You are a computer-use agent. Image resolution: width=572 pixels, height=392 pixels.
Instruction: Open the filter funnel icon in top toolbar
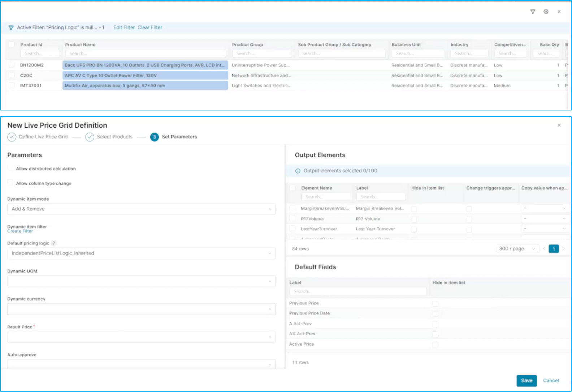click(x=533, y=12)
